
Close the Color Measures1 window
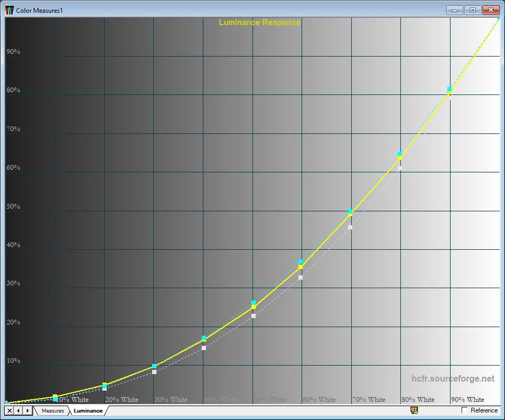click(x=490, y=10)
